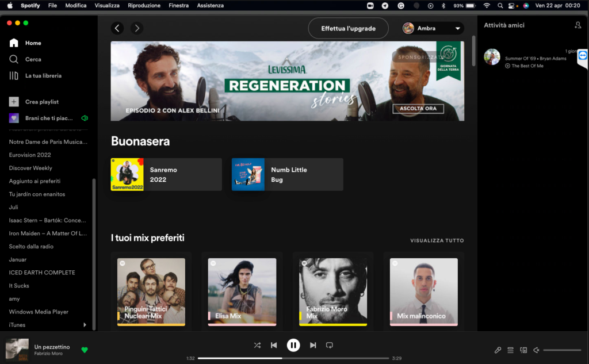Open Windows Media Player playlist
The image size is (589, 364).
click(x=39, y=312)
